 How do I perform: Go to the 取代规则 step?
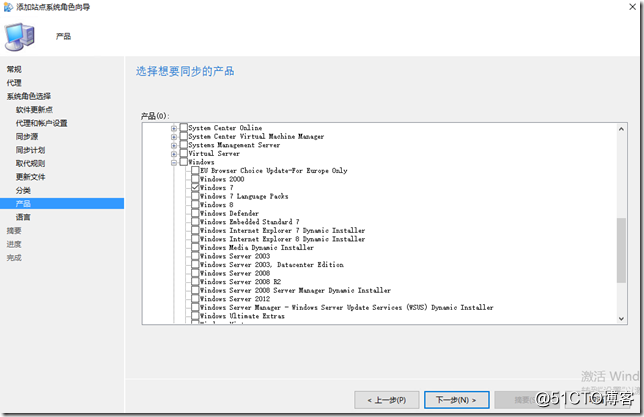click(30, 164)
